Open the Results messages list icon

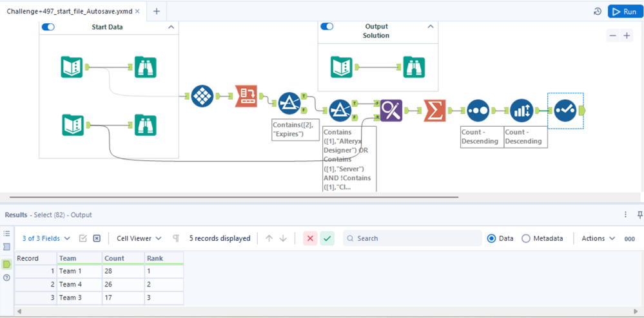(6, 234)
